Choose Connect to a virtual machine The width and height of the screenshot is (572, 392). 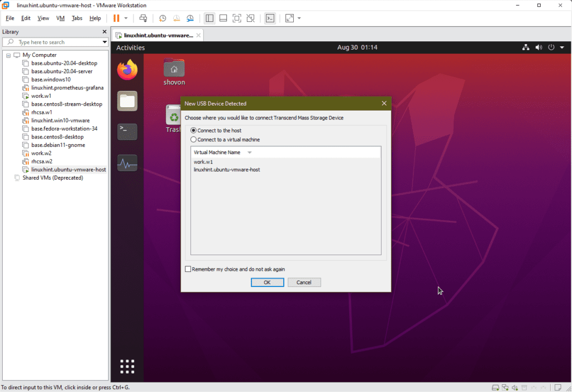pyautogui.click(x=193, y=139)
